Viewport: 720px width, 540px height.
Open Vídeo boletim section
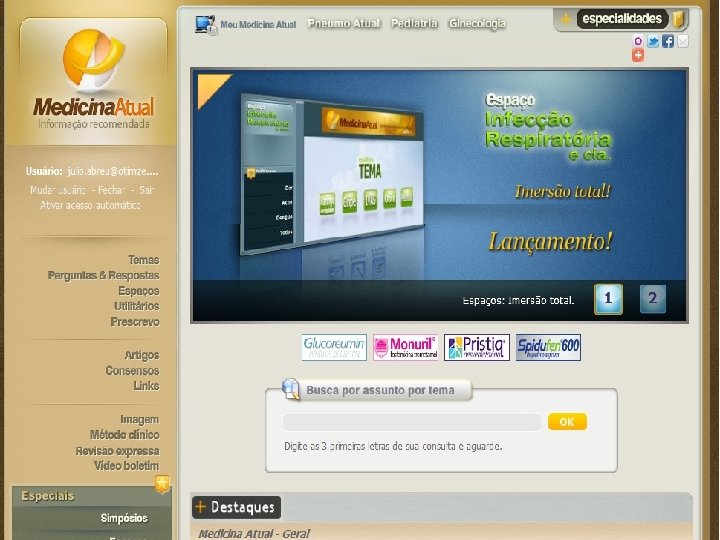(x=126, y=466)
